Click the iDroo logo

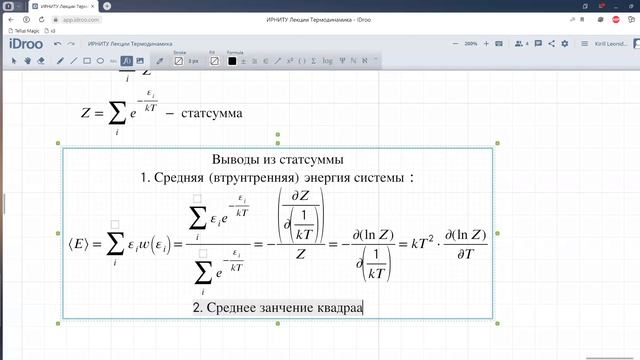(x=26, y=44)
